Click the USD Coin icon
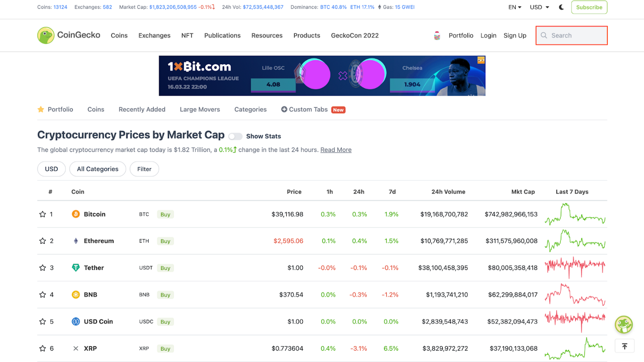This screenshot has width=644, height=362. [x=76, y=321]
